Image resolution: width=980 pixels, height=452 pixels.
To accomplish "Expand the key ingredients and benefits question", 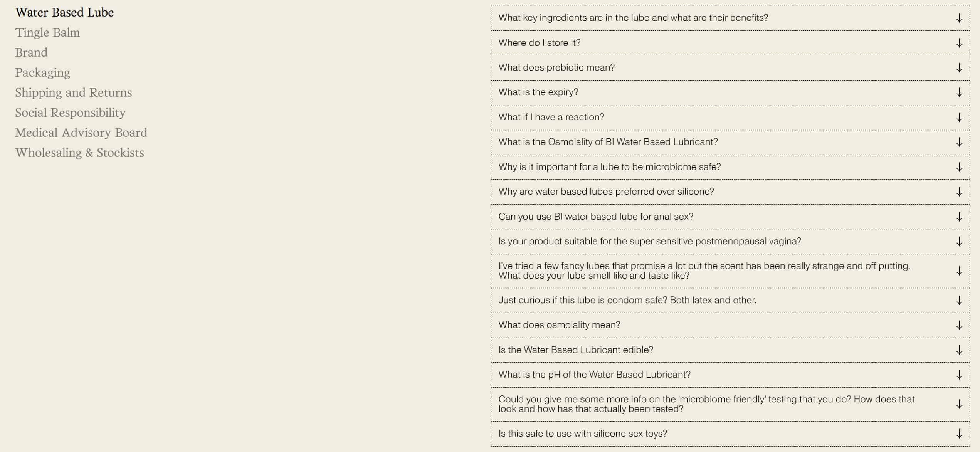I will point(730,18).
